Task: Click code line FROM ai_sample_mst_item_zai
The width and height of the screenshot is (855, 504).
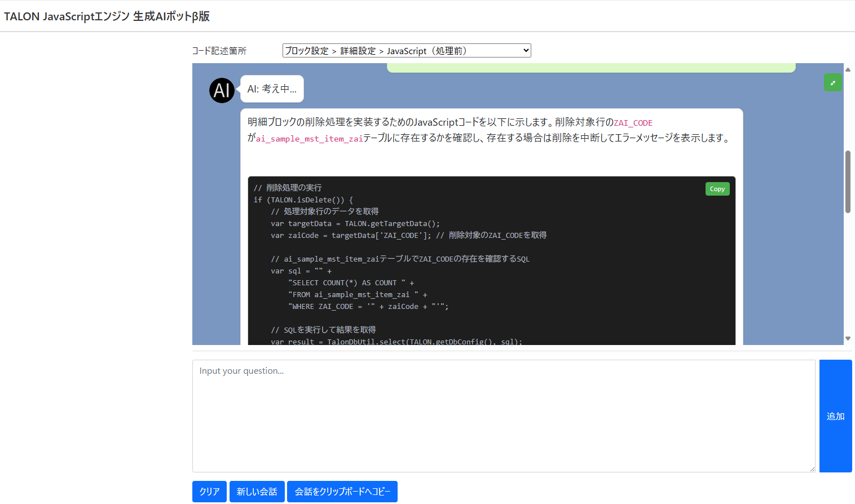Action: coord(358,294)
